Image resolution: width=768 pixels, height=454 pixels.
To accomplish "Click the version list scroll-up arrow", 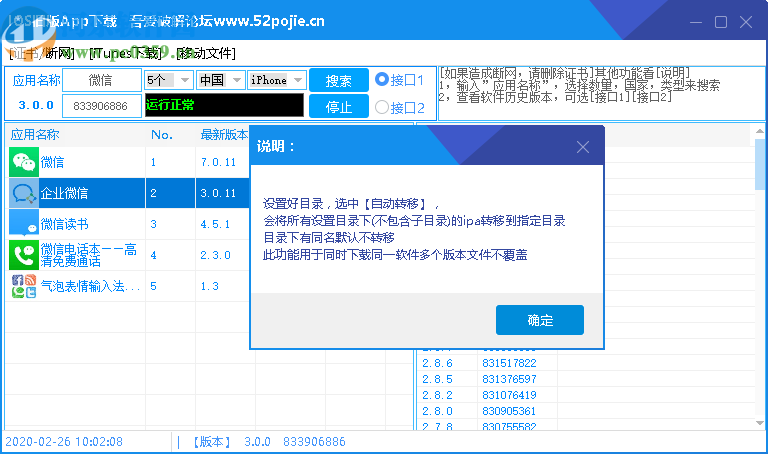I will point(760,131).
